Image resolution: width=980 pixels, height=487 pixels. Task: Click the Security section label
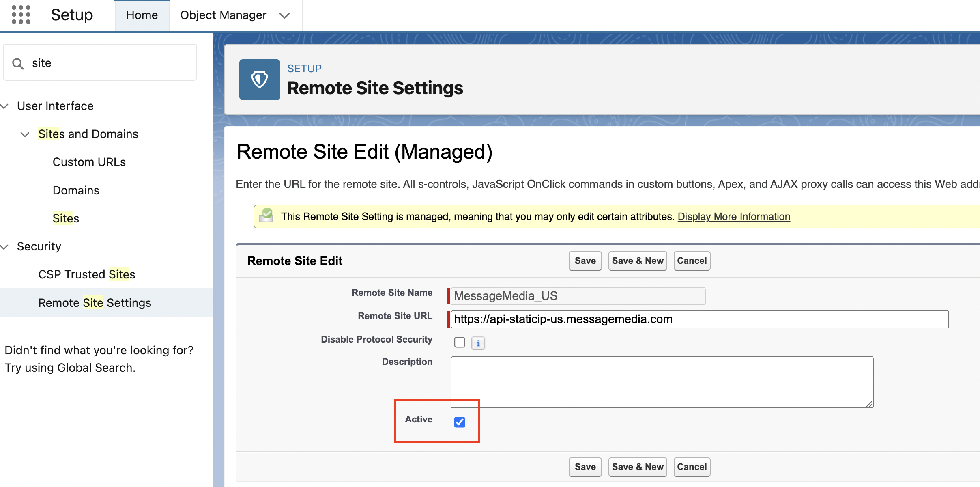point(39,246)
